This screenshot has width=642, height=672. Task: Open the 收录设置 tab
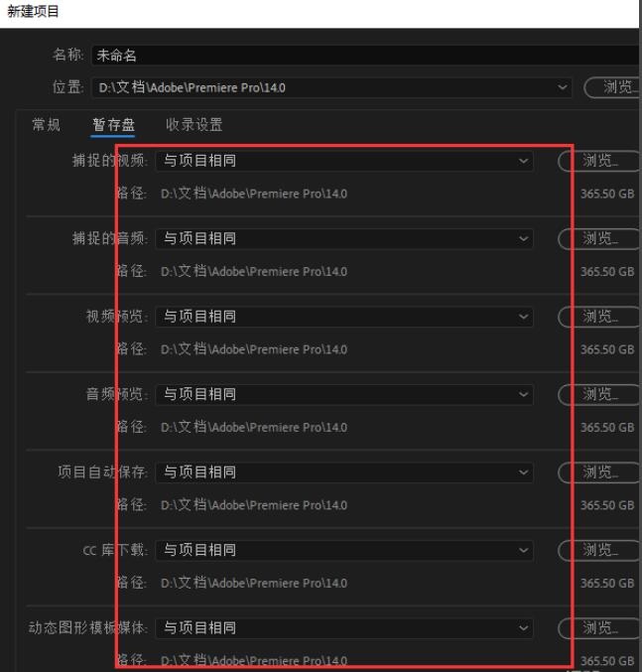pyautogui.click(x=194, y=125)
